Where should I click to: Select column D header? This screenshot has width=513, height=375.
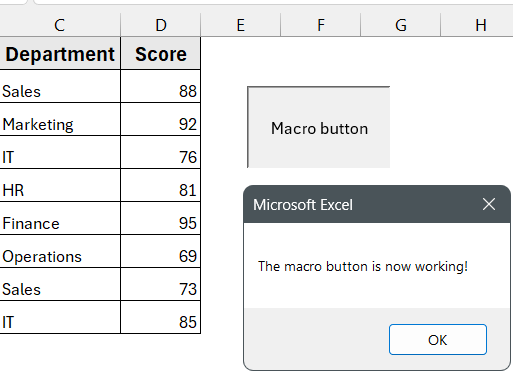coord(161,25)
